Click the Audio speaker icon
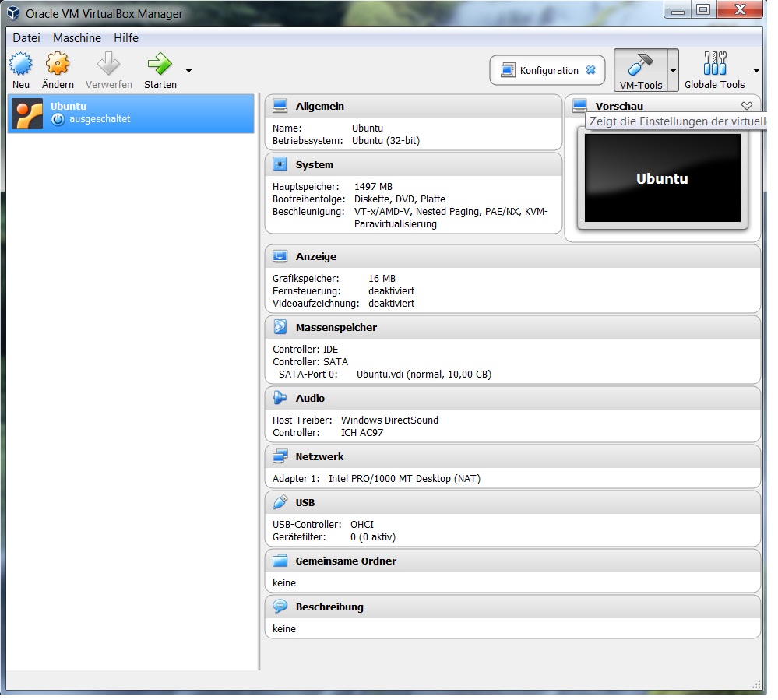Viewport: 778px width, 700px height. pyautogui.click(x=280, y=398)
